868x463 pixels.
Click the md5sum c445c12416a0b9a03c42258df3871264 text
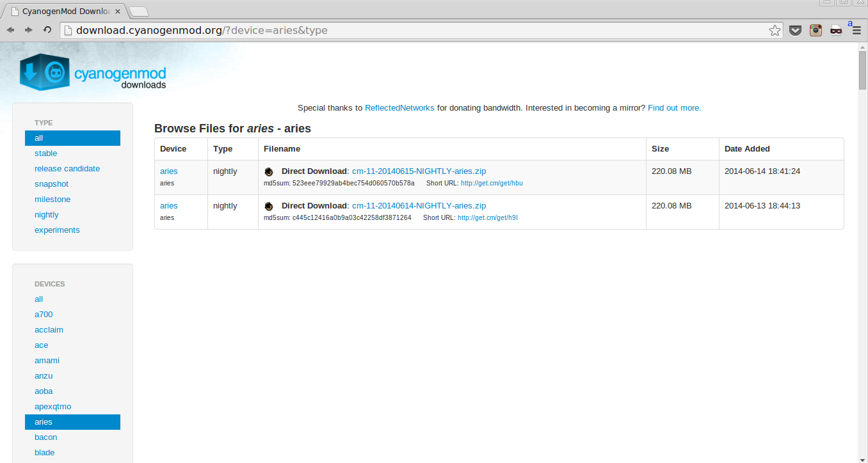point(337,218)
